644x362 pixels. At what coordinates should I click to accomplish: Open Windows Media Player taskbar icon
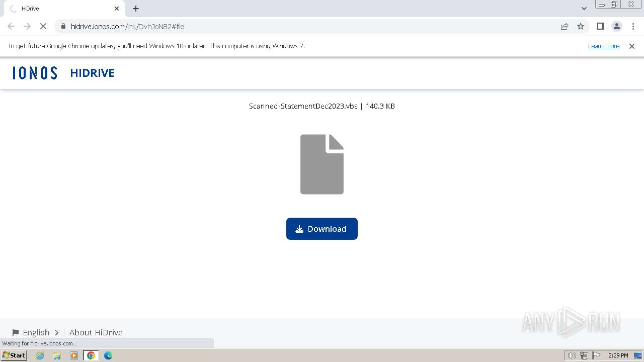tap(74, 355)
